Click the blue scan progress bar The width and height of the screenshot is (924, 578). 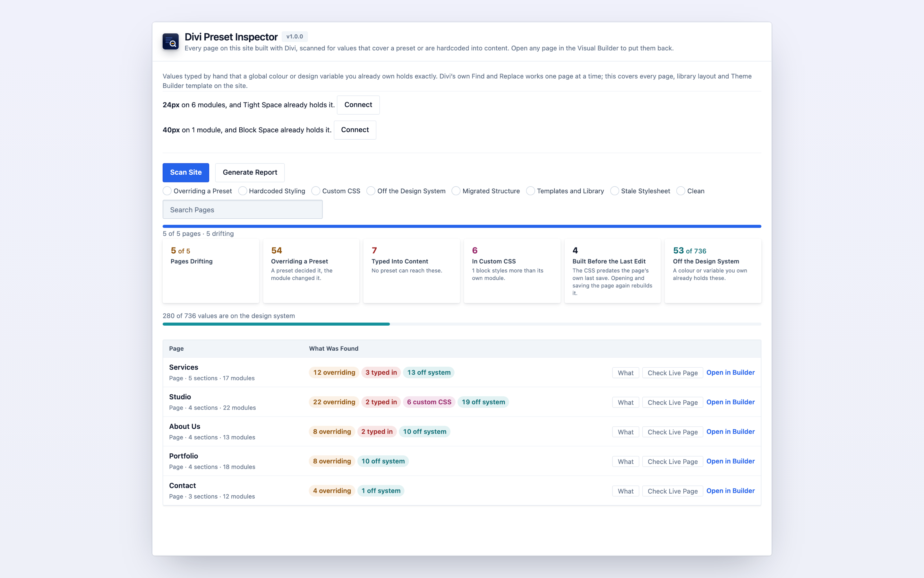(x=462, y=226)
